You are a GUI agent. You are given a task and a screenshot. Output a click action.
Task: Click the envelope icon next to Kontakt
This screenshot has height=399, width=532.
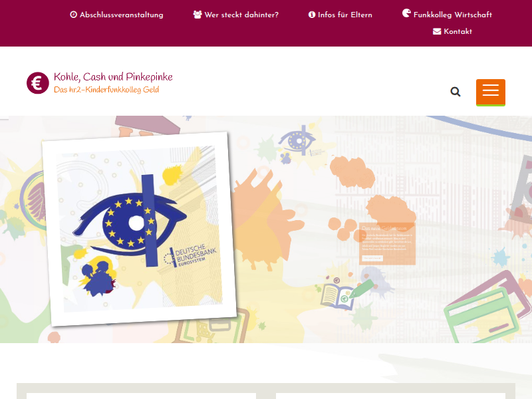click(x=437, y=31)
